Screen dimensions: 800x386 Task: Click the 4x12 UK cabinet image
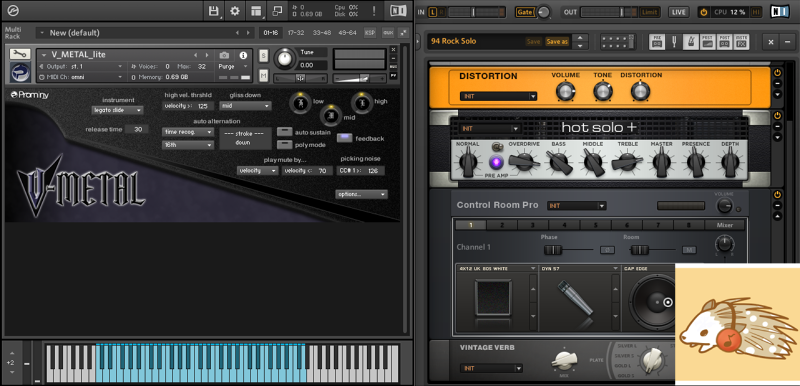coord(492,297)
